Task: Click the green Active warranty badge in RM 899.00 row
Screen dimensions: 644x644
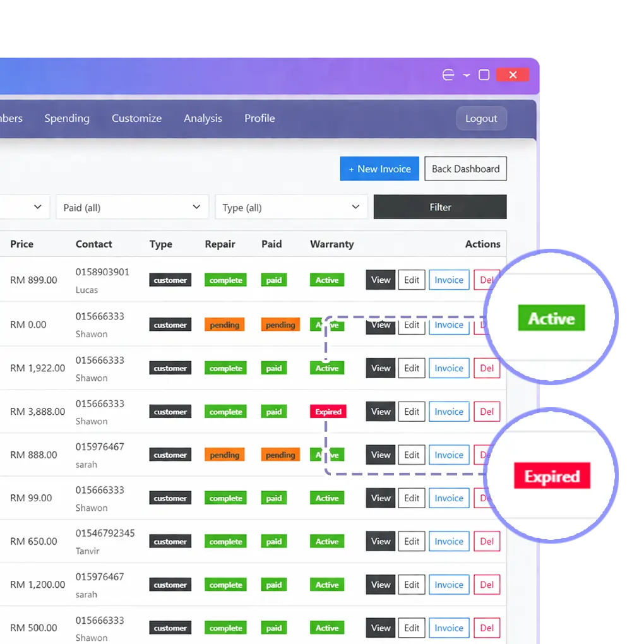Action: (x=326, y=280)
